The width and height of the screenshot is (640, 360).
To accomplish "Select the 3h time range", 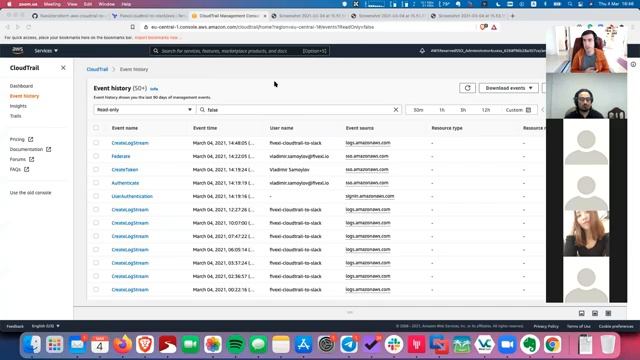I will pyautogui.click(x=463, y=110).
